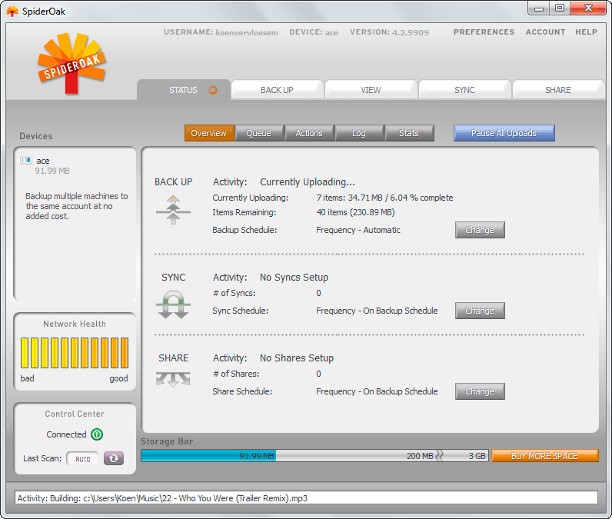Click the BACK UP upload arrows icon
Image resolution: width=612 pixels, height=519 pixels.
pyautogui.click(x=173, y=210)
